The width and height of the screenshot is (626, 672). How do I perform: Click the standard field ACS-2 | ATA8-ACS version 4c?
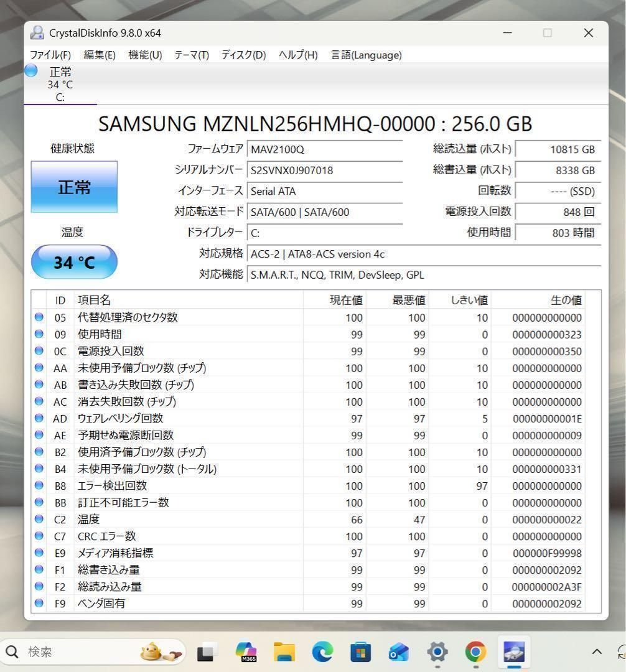tap(424, 254)
